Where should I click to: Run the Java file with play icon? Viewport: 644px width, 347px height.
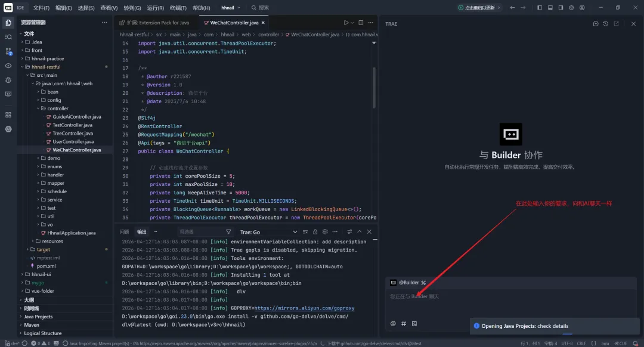click(346, 23)
